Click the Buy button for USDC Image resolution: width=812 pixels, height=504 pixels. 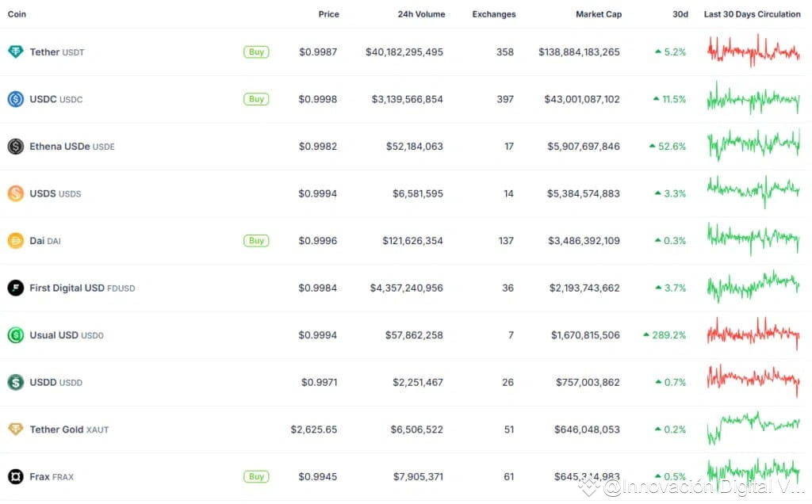tap(256, 99)
